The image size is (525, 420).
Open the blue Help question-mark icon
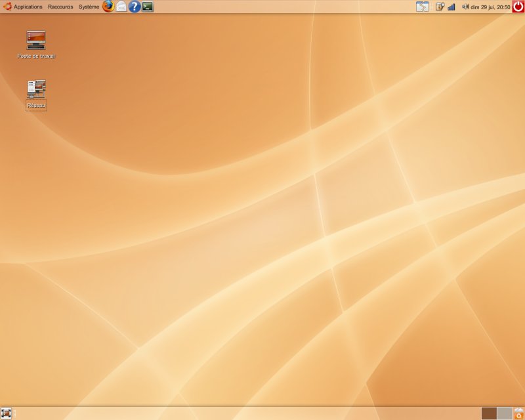point(135,7)
